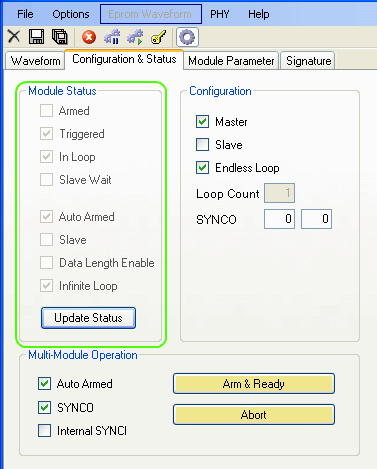This screenshot has width=377, height=469.
Task: Click the X close icon in toolbar
Action: (14, 36)
